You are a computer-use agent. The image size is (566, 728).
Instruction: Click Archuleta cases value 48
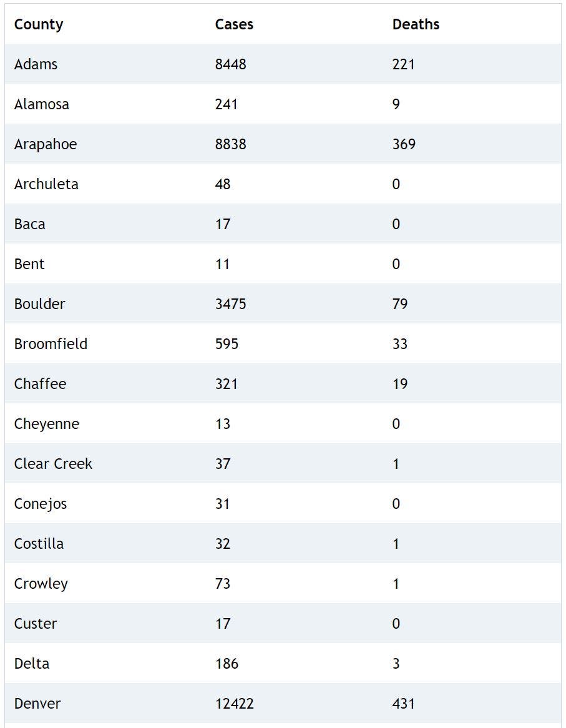(223, 184)
